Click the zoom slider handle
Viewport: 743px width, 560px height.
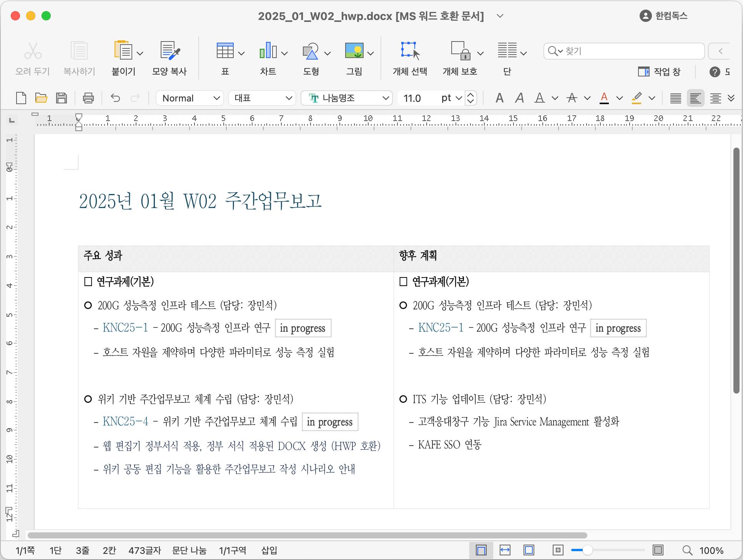coord(587,550)
